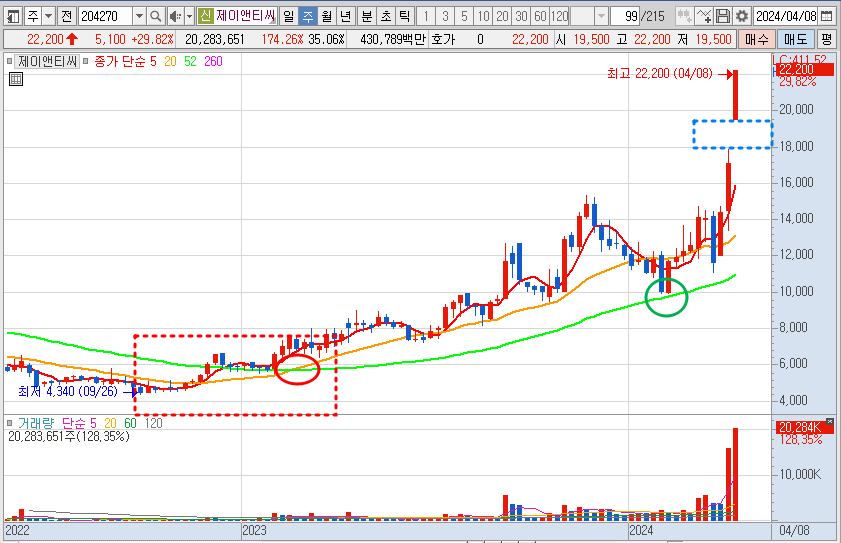Click small square before 종가 단순 legend

[x=85, y=61]
